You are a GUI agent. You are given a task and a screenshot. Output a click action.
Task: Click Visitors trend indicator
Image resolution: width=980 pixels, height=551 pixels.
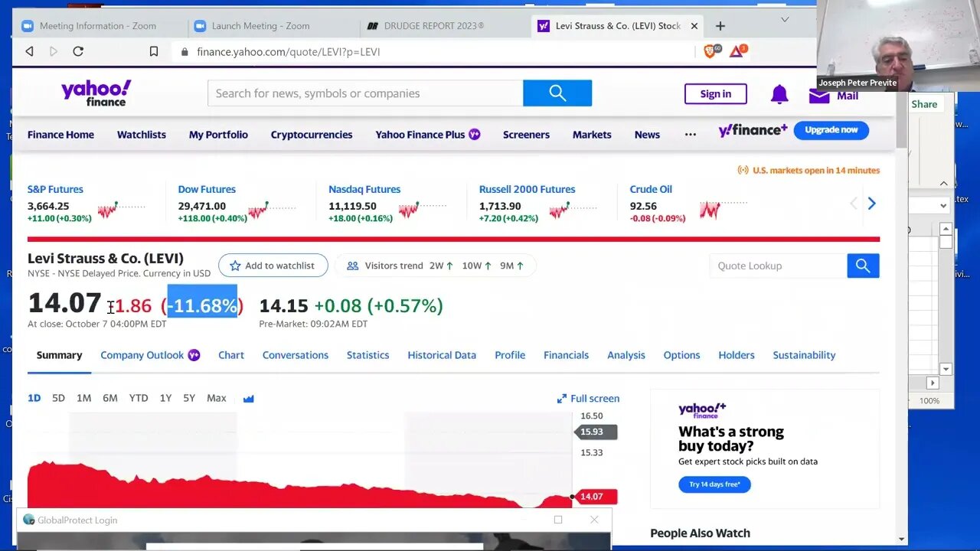(435, 266)
